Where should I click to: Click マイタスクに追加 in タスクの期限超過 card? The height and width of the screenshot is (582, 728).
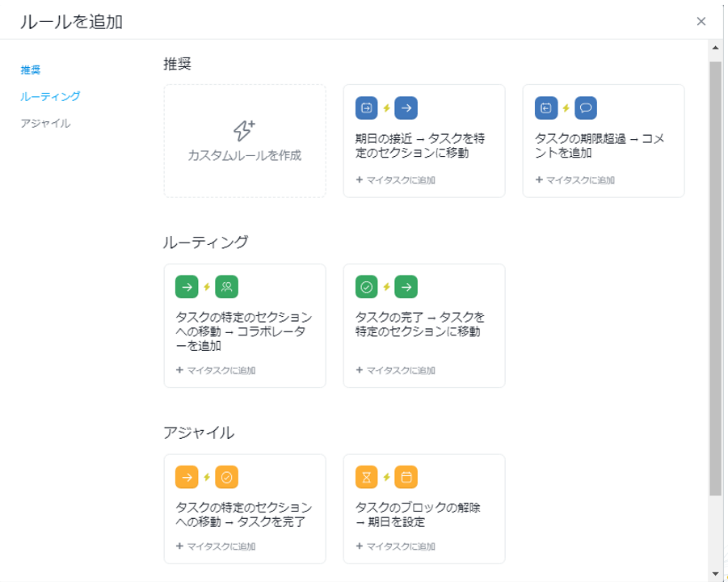click(574, 180)
